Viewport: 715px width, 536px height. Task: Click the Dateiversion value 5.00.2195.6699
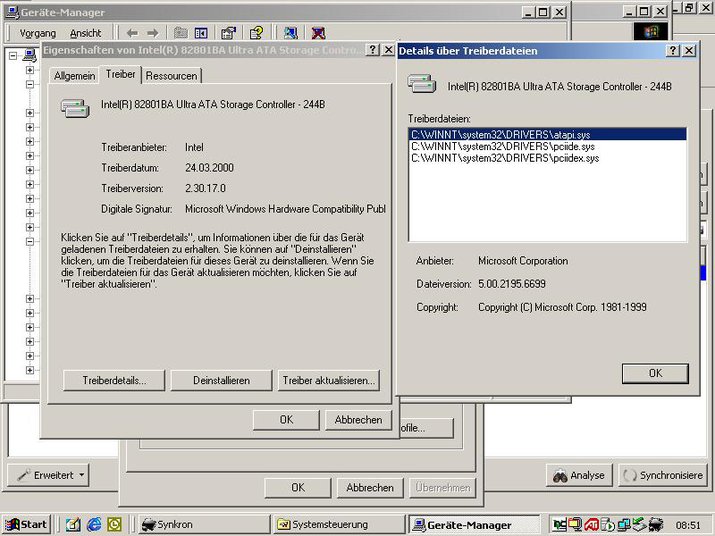[512, 284]
